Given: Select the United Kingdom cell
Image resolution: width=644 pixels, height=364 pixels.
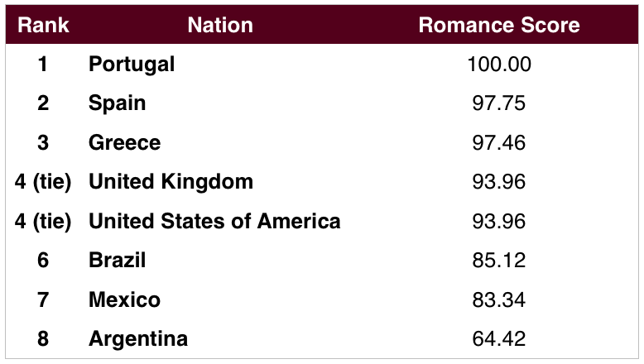Looking at the screenshot, I should coord(171,182).
